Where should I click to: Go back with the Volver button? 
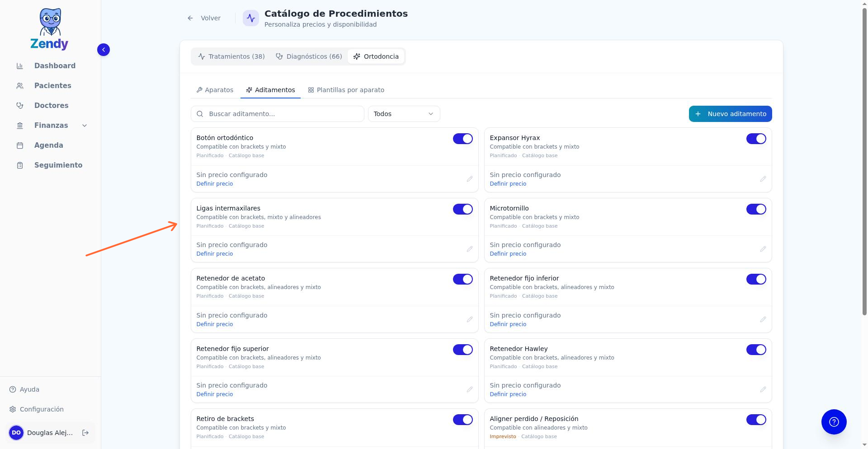click(x=204, y=18)
